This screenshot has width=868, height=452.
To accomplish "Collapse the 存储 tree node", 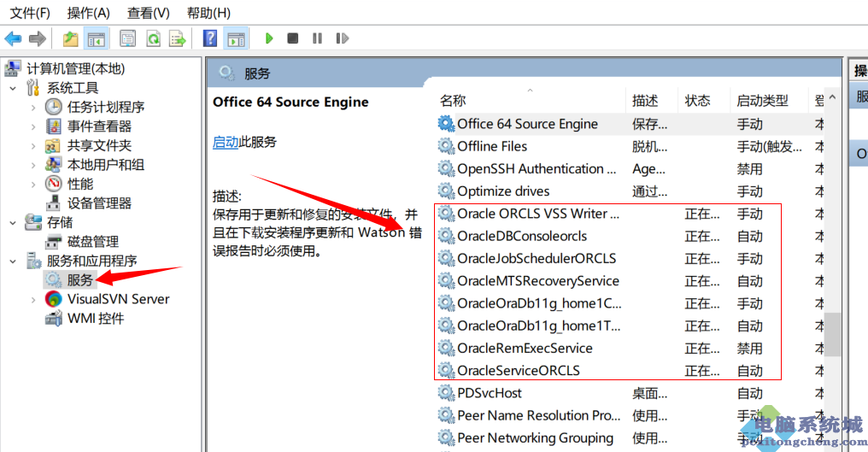I will coord(14,223).
